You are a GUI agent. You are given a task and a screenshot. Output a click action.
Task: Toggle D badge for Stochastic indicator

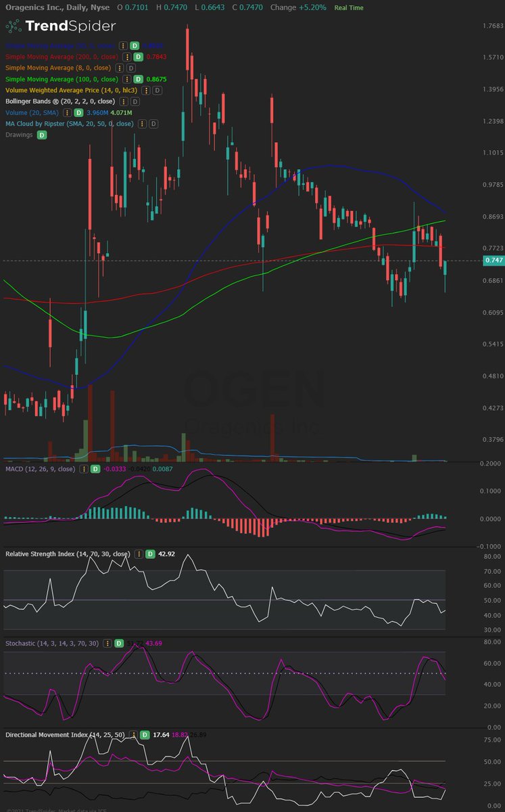pos(119,643)
